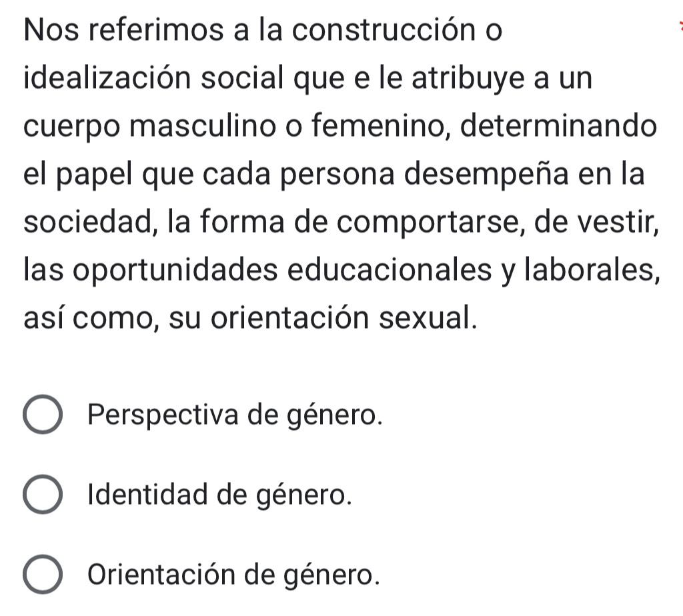
Task: Click the line 'sociedad, la forma de comportarse'
Action: 341,223
